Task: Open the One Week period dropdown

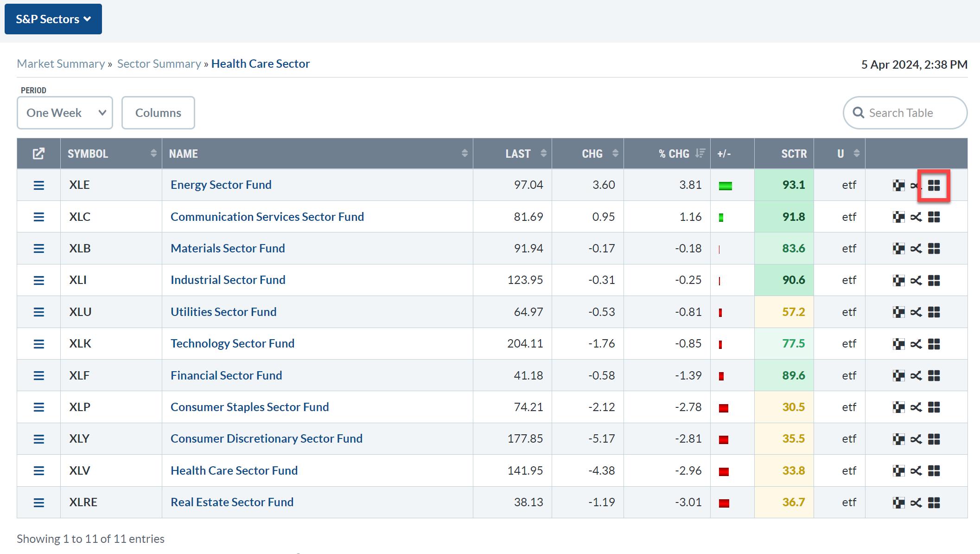Action: [x=65, y=113]
